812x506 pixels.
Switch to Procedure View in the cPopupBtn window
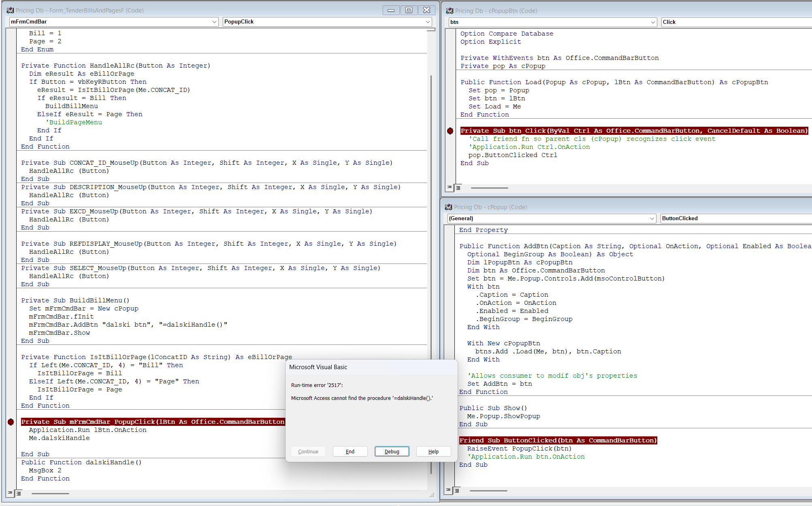point(450,187)
